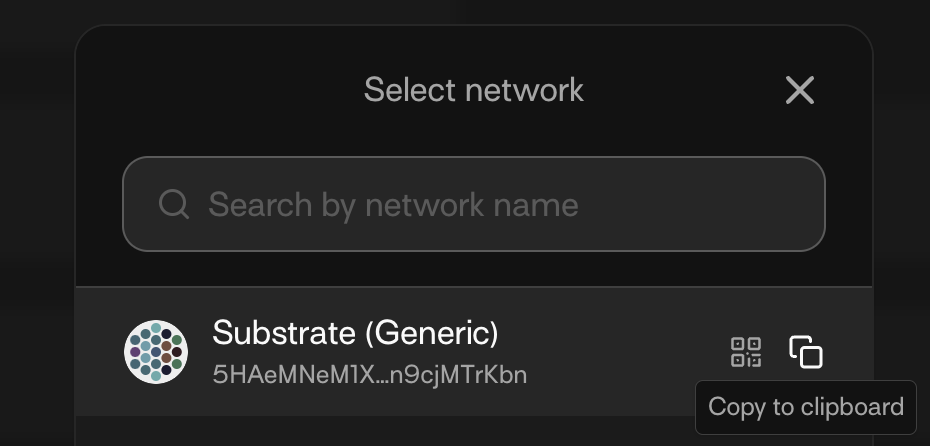Click the Substrate (Generic) identicon avatar
The image size is (930, 446).
(156, 352)
